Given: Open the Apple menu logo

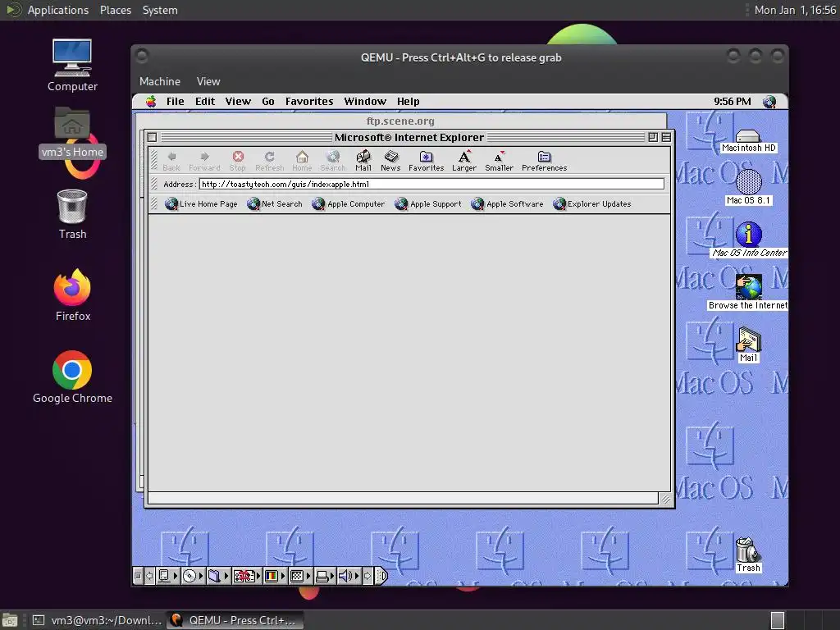Looking at the screenshot, I should click(x=151, y=101).
